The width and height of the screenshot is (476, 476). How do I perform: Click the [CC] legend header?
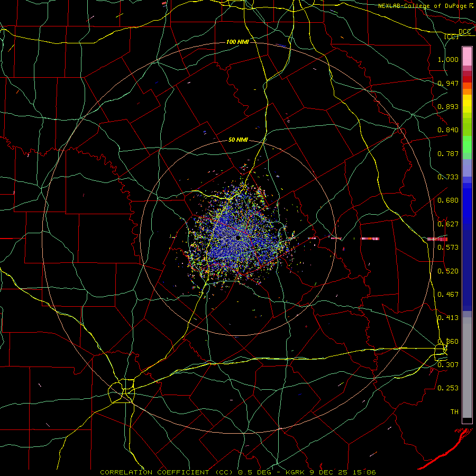coord(452,36)
